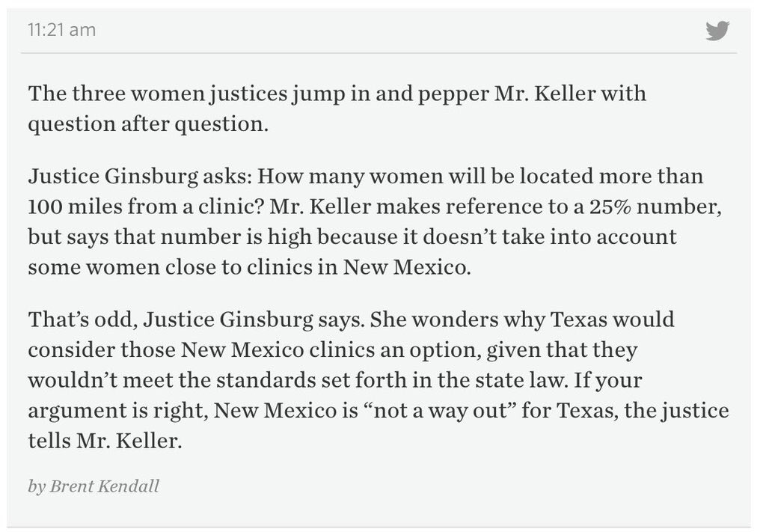The height and width of the screenshot is (532, 766).
Task: Click the paragraph starting 'Justice Ginsburg asks'
Action: (375, 221)
